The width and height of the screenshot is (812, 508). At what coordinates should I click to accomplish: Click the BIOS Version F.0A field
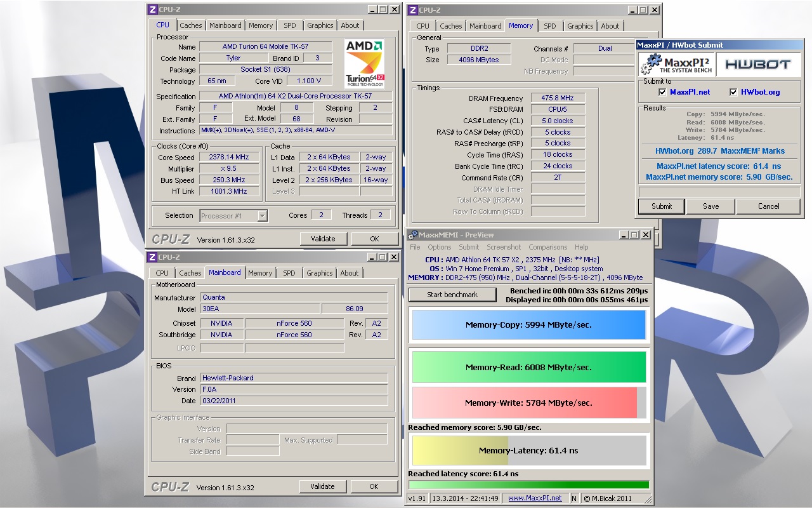294,389
